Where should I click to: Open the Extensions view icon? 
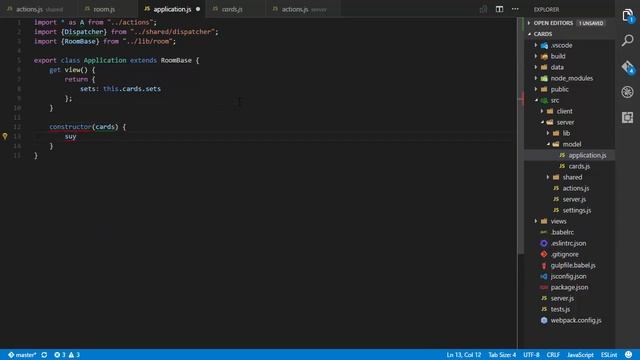pyautogui.click(x=628, y=118)
